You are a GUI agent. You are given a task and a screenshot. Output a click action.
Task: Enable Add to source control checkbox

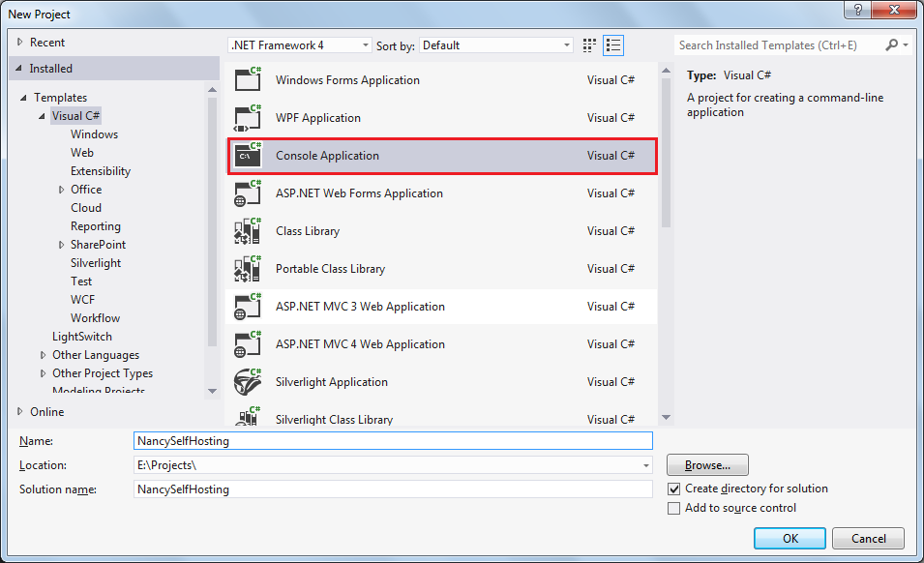tap(674, 509)
